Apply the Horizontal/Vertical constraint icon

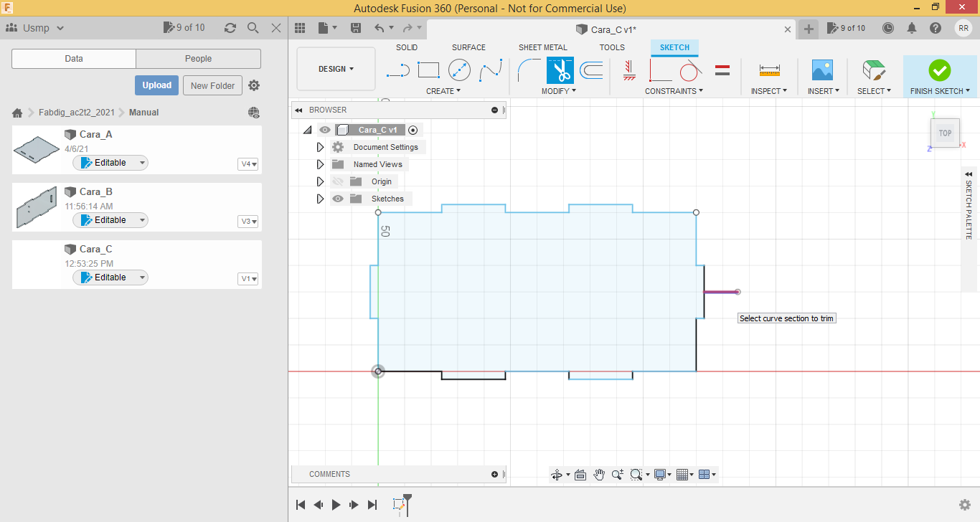629,70
